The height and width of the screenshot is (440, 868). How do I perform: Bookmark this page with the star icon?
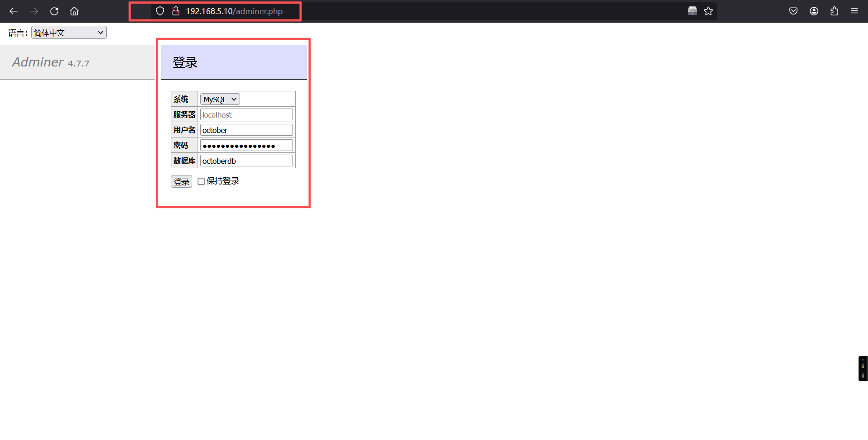(708, 11)
